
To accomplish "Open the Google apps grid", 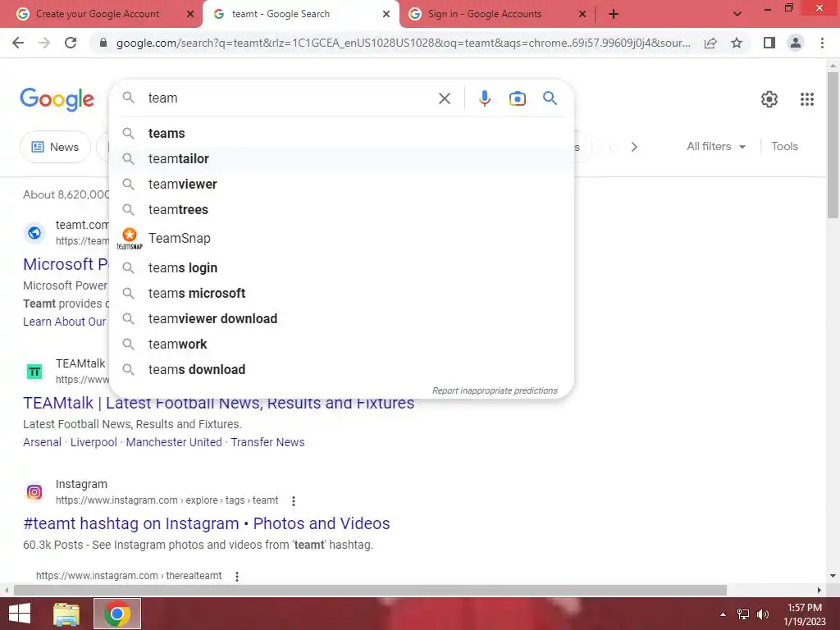I will [x=807, y=99].
